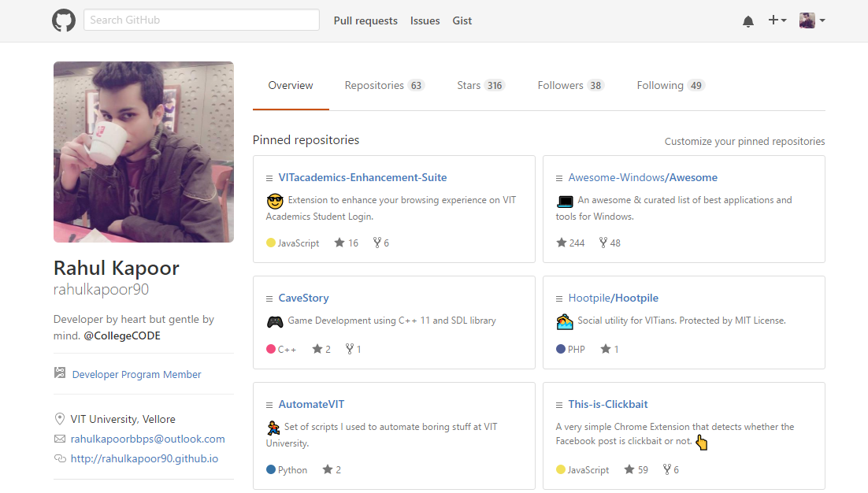This screenshot has width=868, height=493.
Task: Click the blue Python language dot
Action: (271, 469)
